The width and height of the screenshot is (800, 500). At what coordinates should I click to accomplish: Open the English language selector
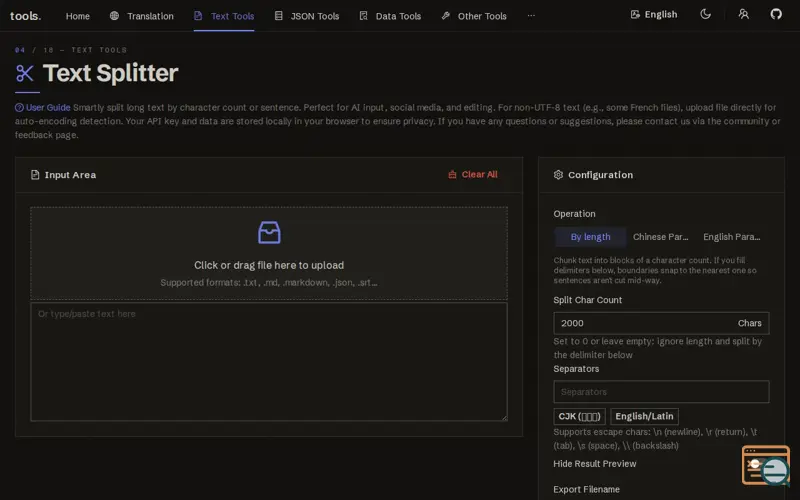[654, 14]
